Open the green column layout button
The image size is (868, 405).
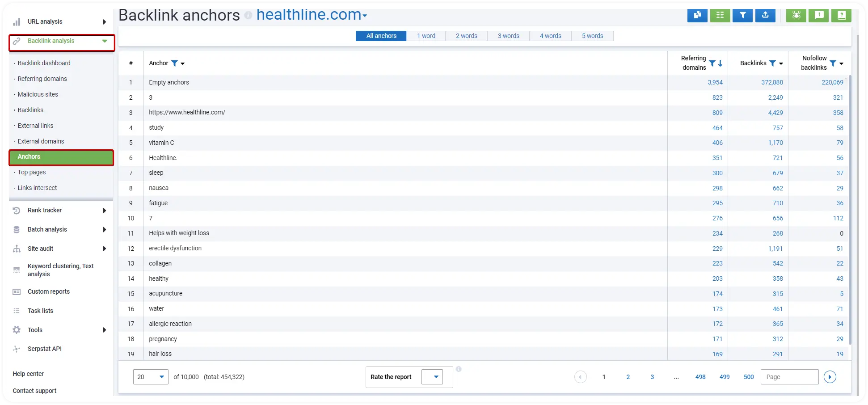coord(720,15)
